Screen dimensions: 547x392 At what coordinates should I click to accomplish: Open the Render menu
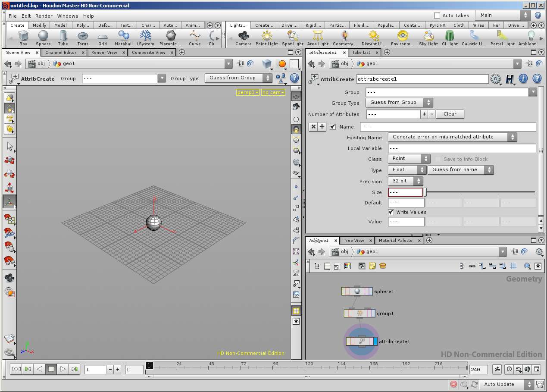click(x=44, y=16)
